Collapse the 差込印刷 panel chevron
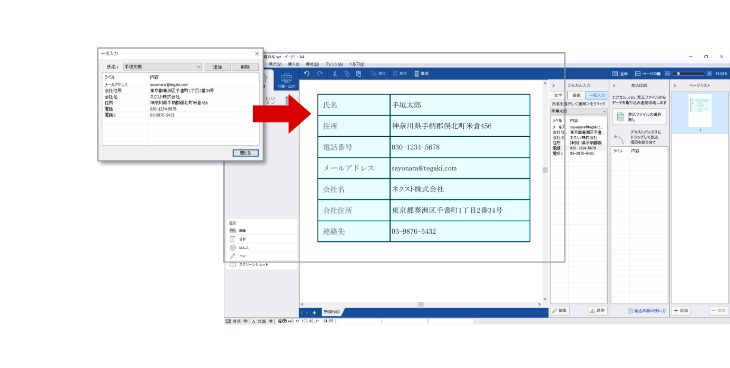Image resolution: width=730 pixels, height=368 pixels. pyautogui.click(x=614, y=86)
